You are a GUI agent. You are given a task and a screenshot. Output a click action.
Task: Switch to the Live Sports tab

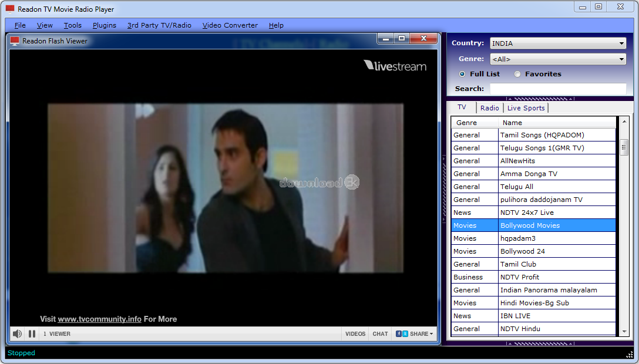click(526, 108)
